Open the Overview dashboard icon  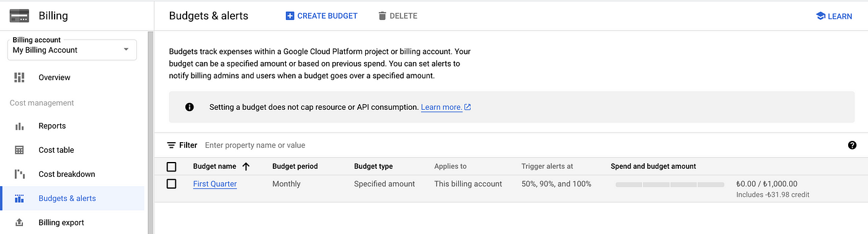(19, 78)
